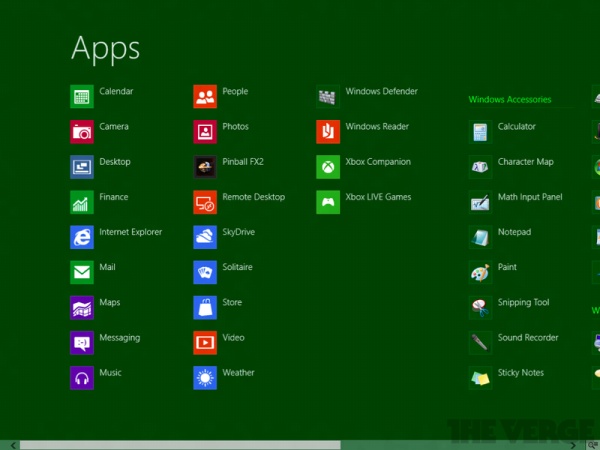
Task: Click the horizontal scrollbar thumb
Action: (x=180, y=444)
